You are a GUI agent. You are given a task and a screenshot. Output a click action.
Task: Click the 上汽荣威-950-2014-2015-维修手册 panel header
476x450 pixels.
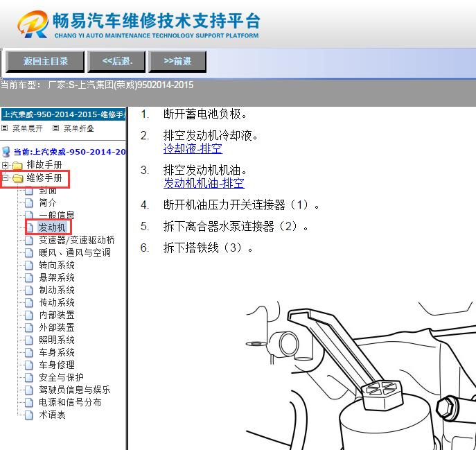click(63, 114)
